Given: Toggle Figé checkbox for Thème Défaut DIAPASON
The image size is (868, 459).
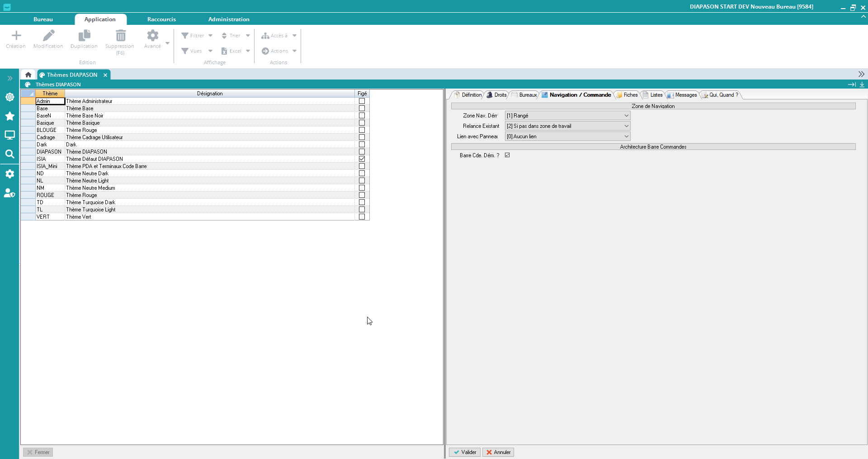Looking at the screenshot, I should [x=362, y=159].
